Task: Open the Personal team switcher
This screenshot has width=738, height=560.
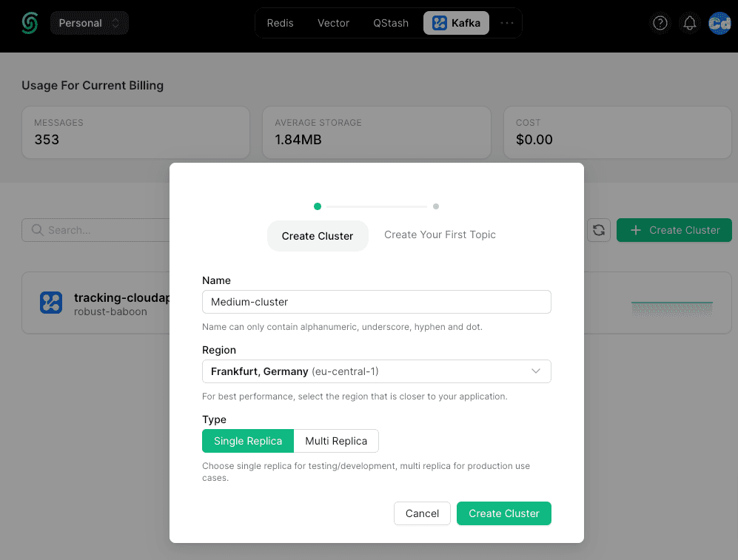Action: click(89, 23)
